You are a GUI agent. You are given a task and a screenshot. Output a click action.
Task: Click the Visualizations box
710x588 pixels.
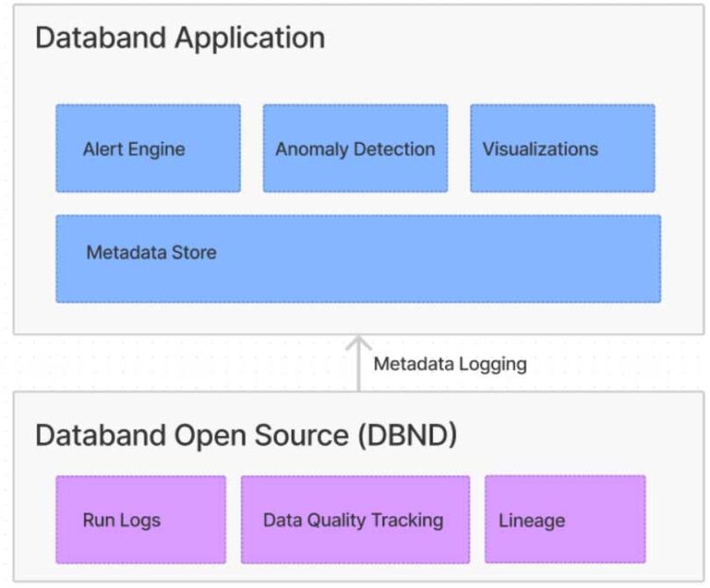click(x=562, y=149)
